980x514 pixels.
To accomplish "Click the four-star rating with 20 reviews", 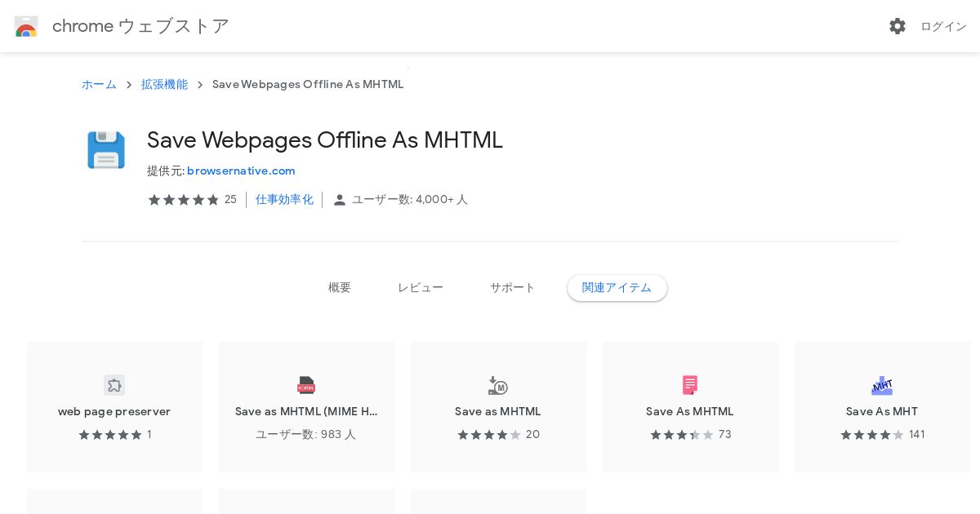I will pyautogui.click(x=489, y=435).
